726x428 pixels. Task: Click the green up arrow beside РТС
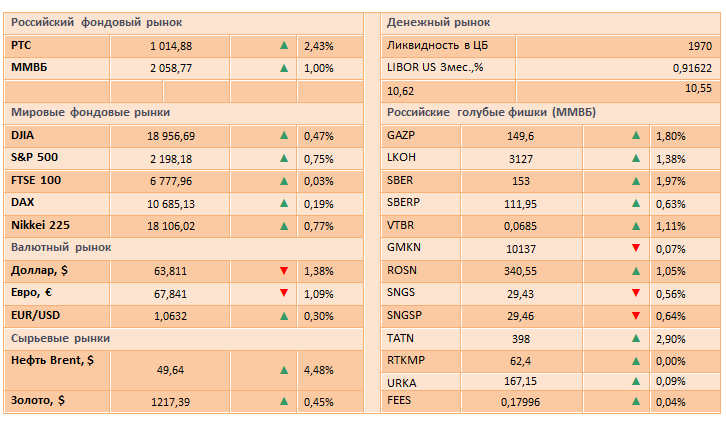point(284,46)
